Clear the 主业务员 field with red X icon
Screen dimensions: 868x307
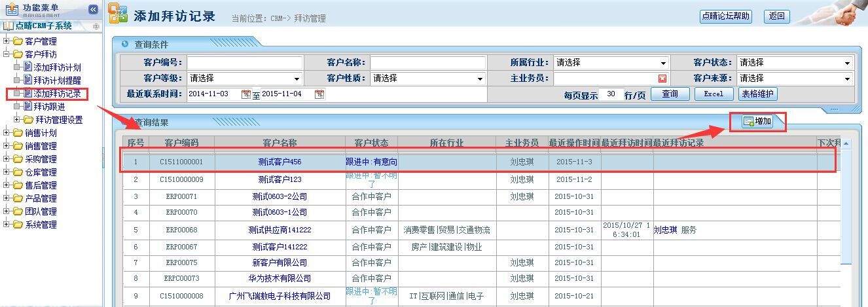pos(662,79)
